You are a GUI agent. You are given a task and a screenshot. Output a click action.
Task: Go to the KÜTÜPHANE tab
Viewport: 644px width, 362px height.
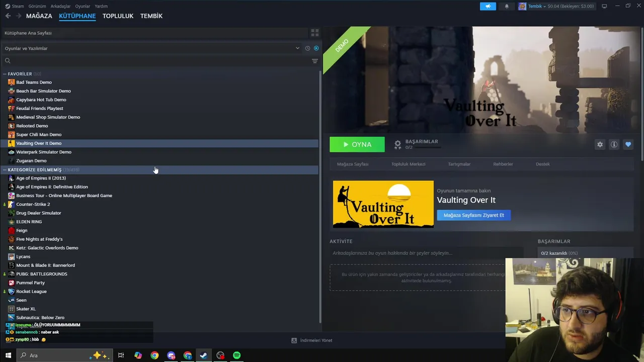point(77,16)
